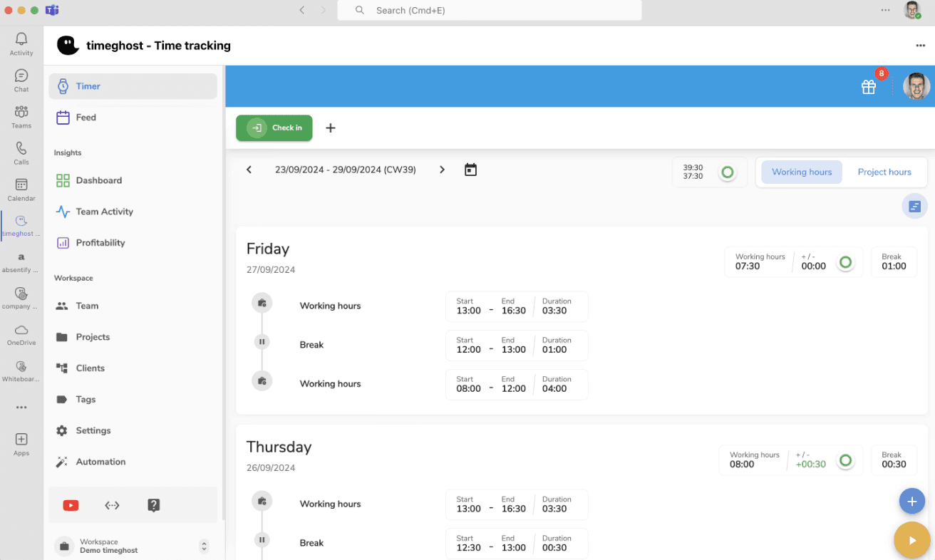
Task: Click the date range 23/09/2024 - 29/09/2024 (CW39)
Action: coord(346,170)
